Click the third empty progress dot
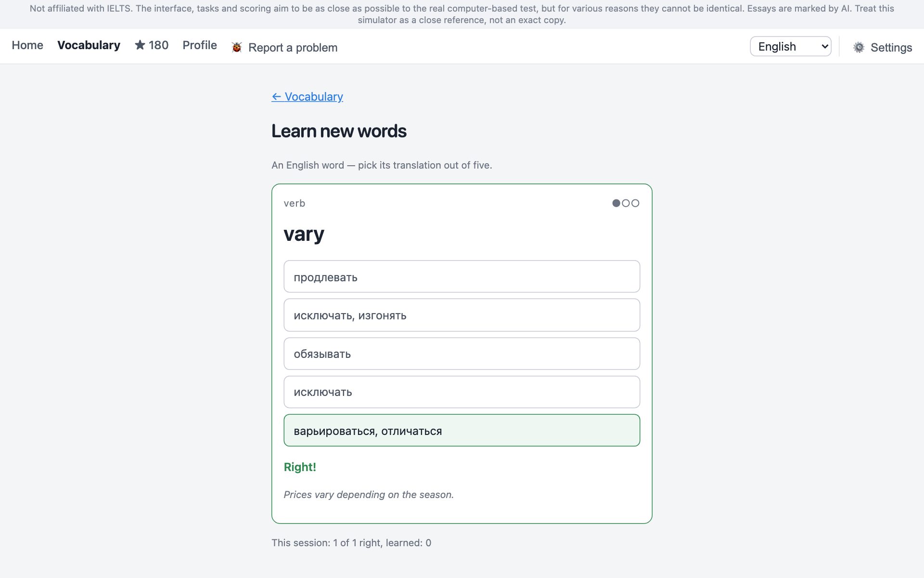924x578 pixels. (x=635, y=203)
